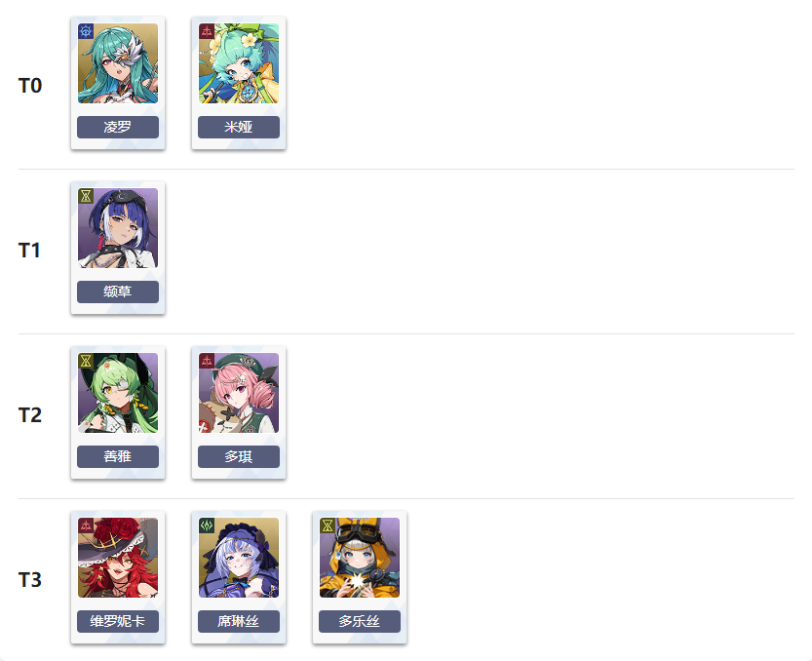
Task: Click the red class icon on 米娅's portrait
Action: [207, 31]
